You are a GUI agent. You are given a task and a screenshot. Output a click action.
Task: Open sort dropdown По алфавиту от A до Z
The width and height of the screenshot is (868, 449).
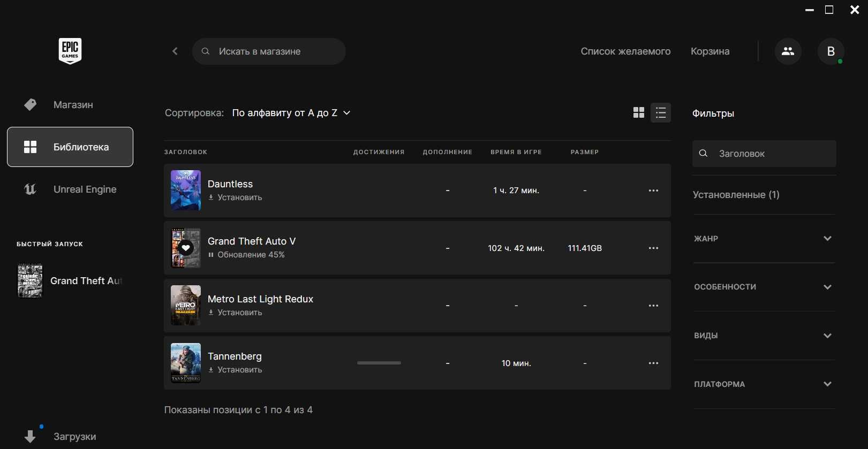click(291, 112)
